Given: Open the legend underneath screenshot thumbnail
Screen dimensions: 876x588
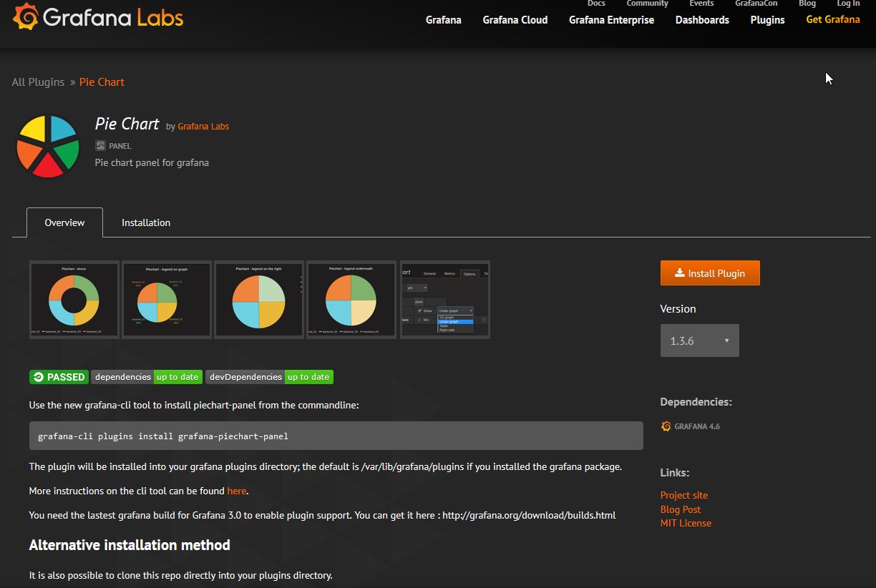Looking at the screenshot, I should (x=351, y=300).
